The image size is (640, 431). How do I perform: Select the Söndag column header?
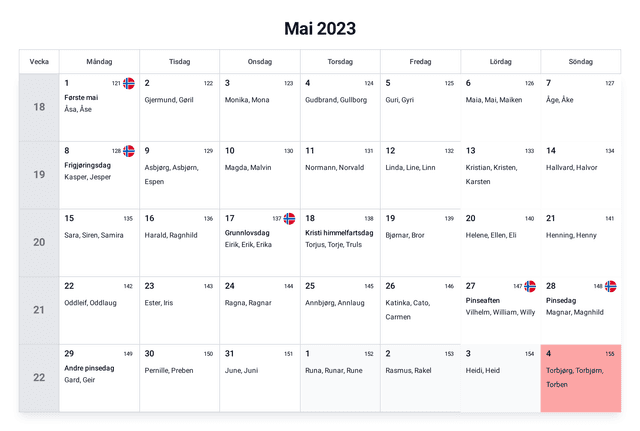click(580, 62)
